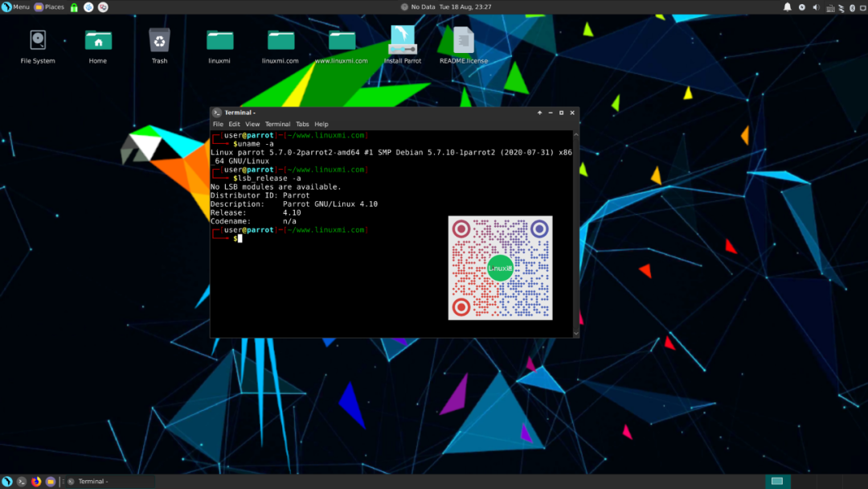Viewport: 868px width, 489px height.
Task: Open the Terminal menu in menu bar
Action: point(277,125)
